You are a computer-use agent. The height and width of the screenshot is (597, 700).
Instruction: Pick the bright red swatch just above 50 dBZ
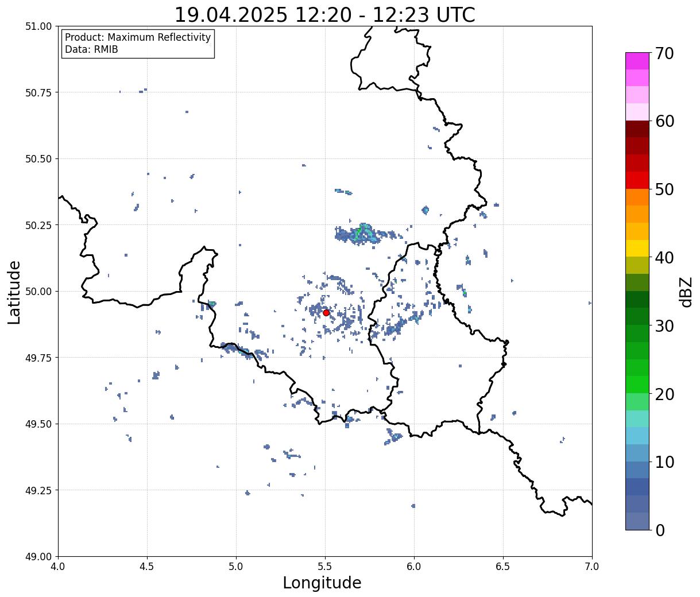coord(637,180)
